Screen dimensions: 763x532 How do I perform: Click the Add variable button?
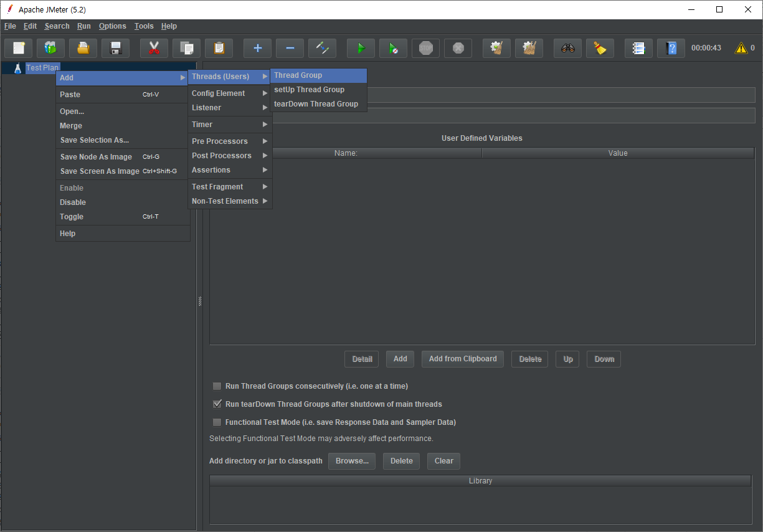pos(400,359)
